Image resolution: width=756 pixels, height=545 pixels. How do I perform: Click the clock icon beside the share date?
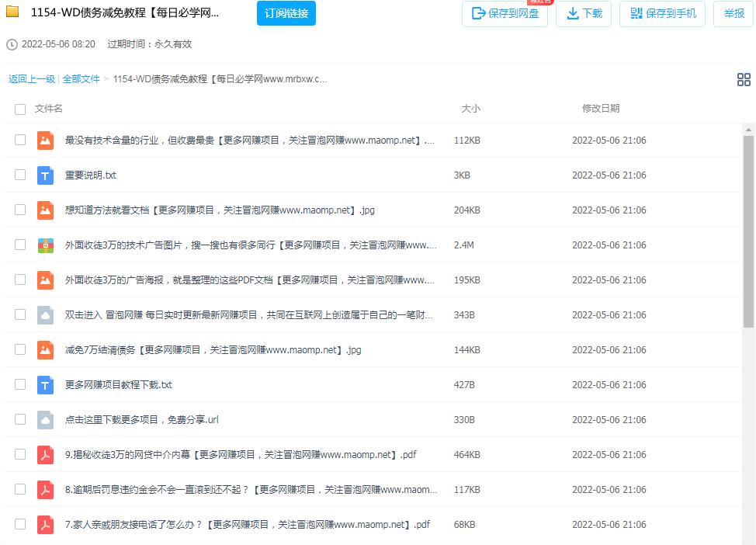point(12,44)
